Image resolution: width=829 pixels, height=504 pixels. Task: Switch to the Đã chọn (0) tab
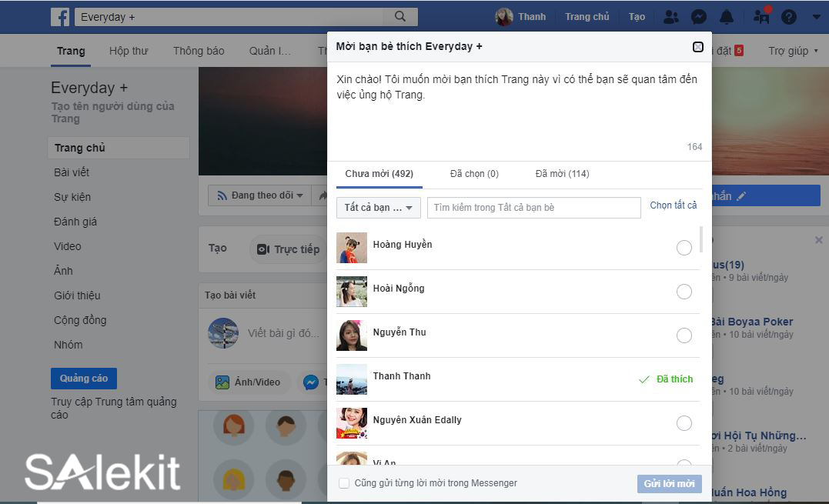tap(474, 174)
